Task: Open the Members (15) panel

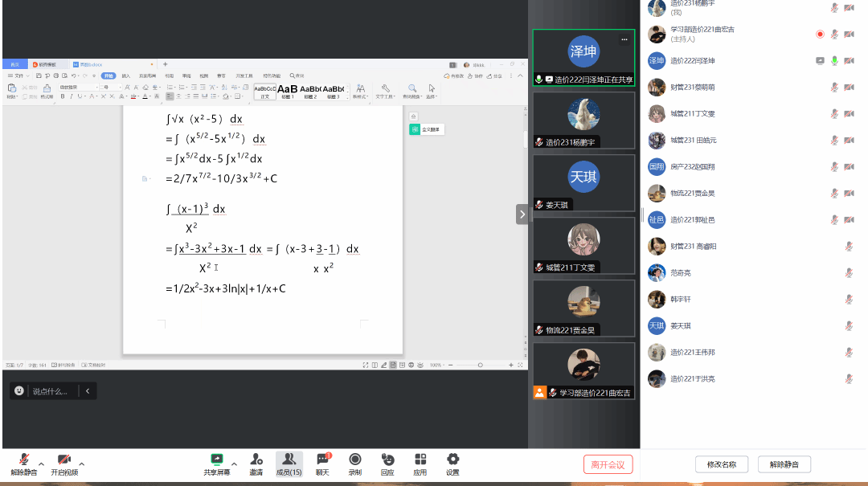Action: [289, 464]
